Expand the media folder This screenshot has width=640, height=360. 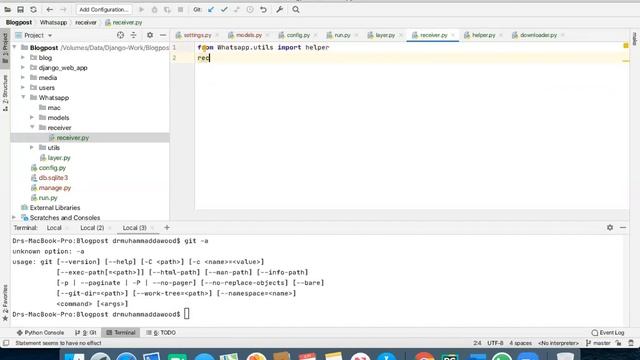(23, 78)
